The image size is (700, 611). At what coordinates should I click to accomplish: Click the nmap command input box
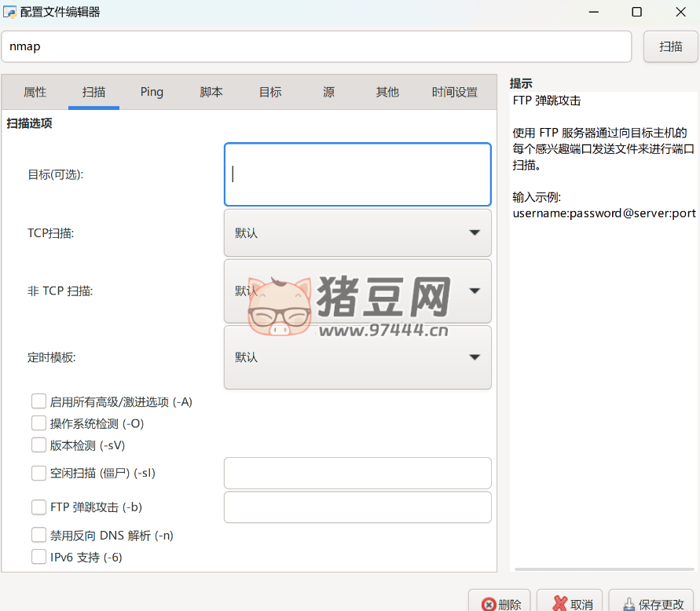tap(316, 46)
